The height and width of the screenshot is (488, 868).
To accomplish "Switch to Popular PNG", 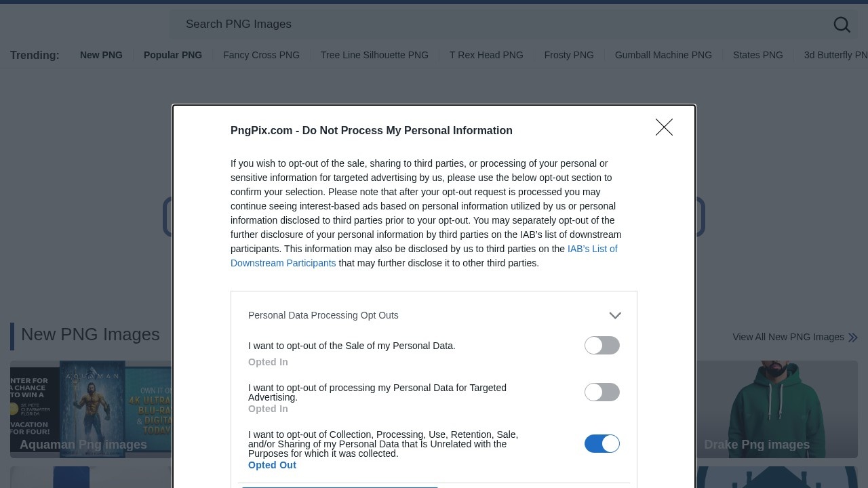I will 172,55.
